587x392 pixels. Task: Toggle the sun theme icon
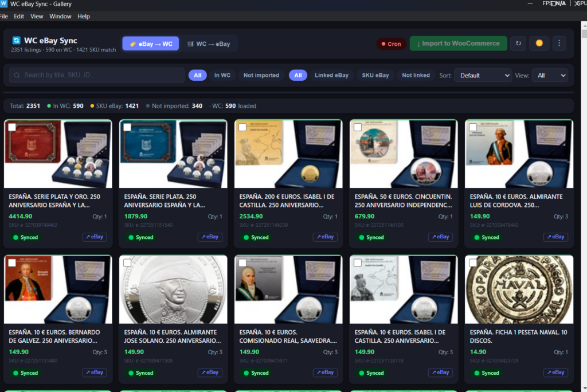click(539, 44)
